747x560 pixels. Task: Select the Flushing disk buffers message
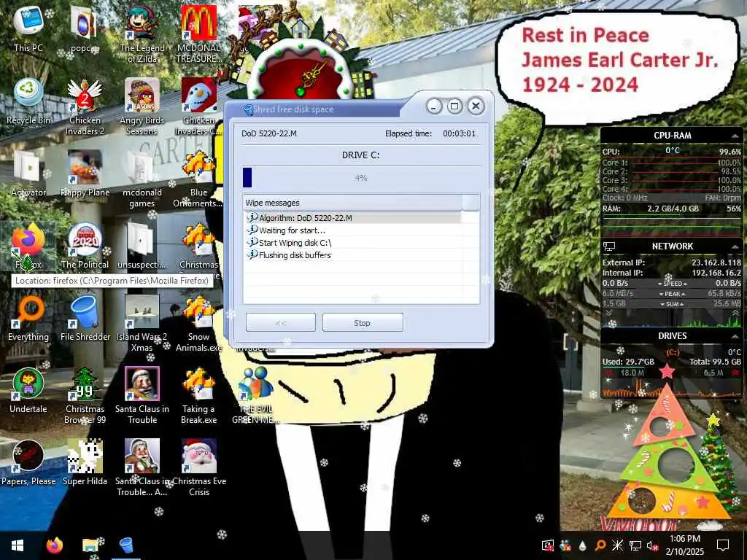coord(352,255)
